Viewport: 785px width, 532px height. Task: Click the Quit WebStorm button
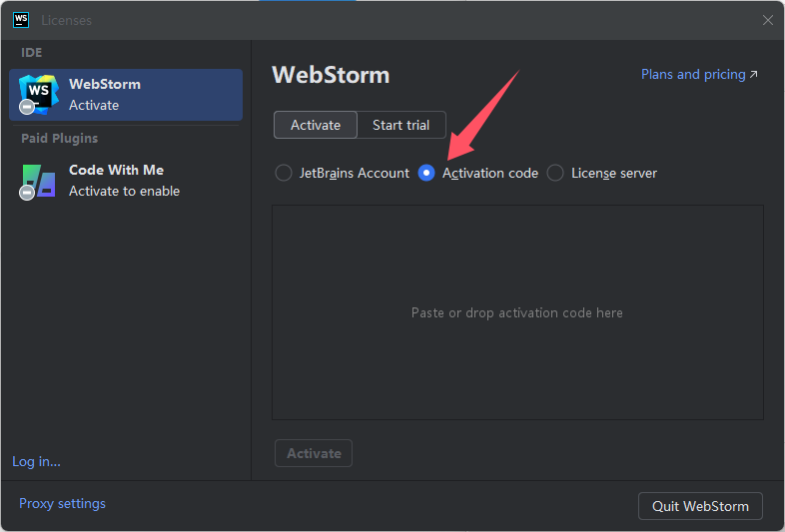coord(700,506)
